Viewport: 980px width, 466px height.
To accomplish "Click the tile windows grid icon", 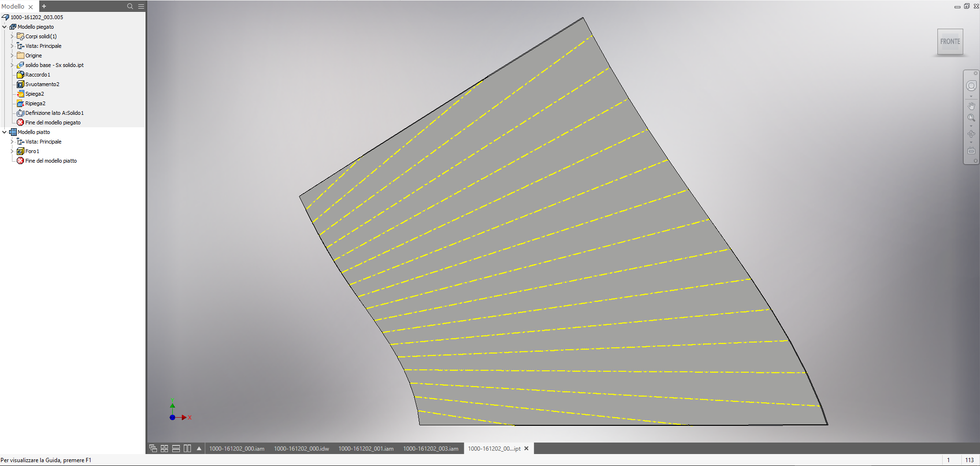I will pyautogui.click(x=164, y=448).
